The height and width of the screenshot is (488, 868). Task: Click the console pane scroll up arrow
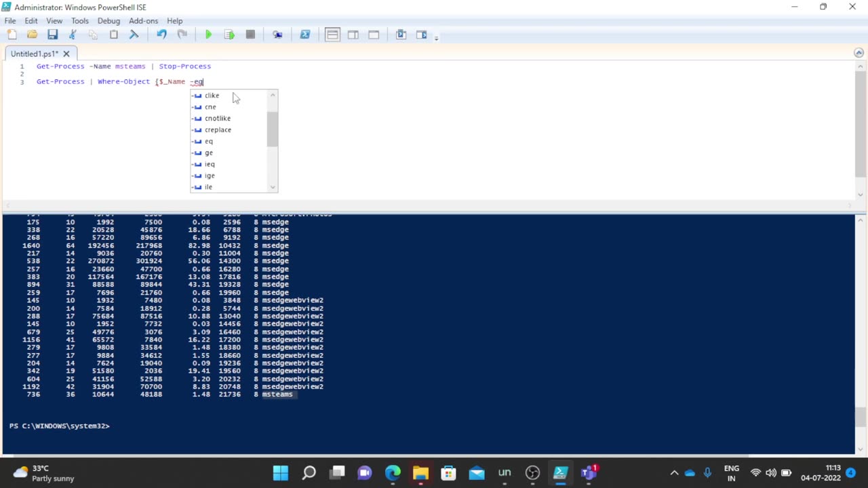point(861,220)
